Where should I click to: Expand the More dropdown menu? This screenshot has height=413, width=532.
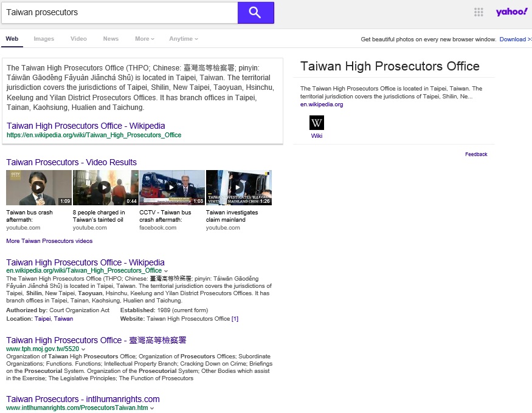145,39
